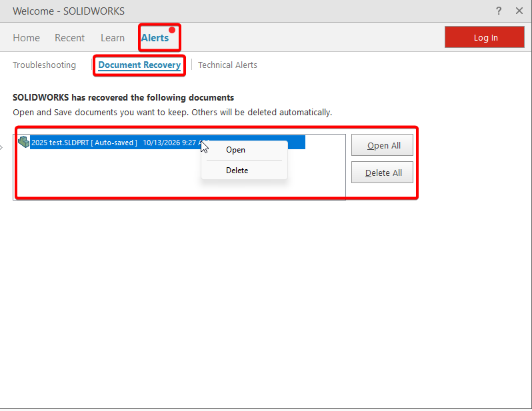Screen dimensions: 532x411
Task: Open the Troubleshooting section
Action: click(44, 65)
